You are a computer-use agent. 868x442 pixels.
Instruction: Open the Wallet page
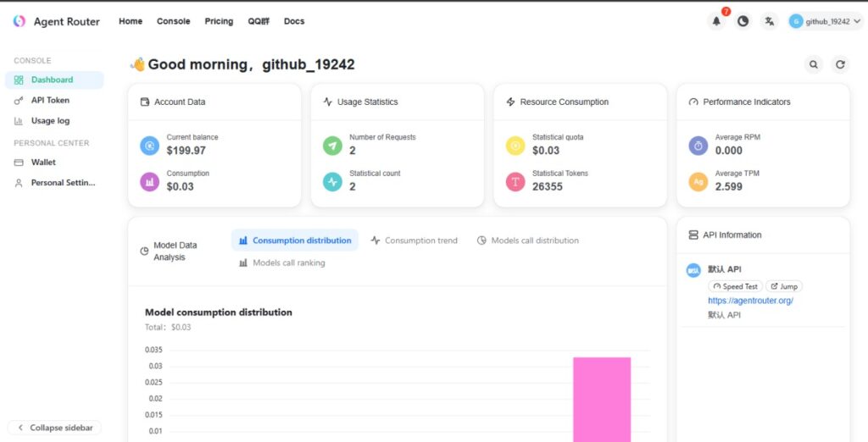43,162
